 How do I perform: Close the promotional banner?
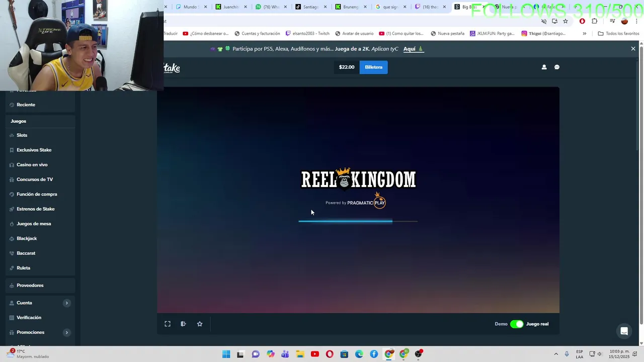[633, 49]
